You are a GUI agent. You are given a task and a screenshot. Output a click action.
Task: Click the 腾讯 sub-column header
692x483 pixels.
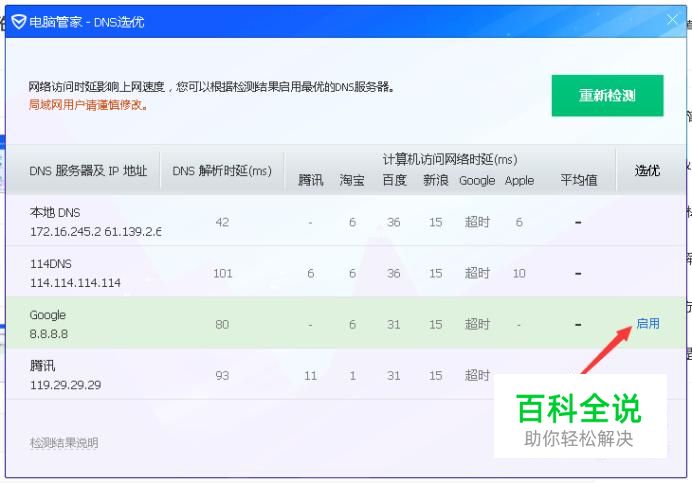click(311, 180)
